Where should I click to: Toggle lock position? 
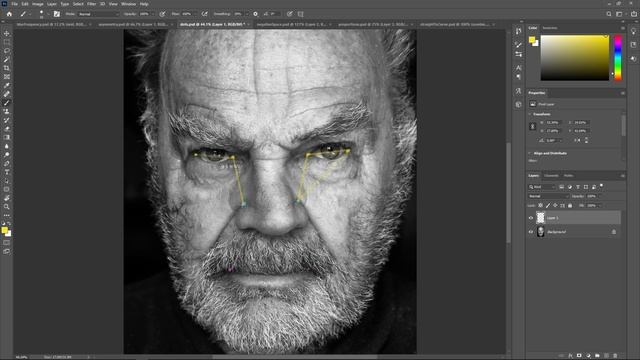(x=555, y=206)
